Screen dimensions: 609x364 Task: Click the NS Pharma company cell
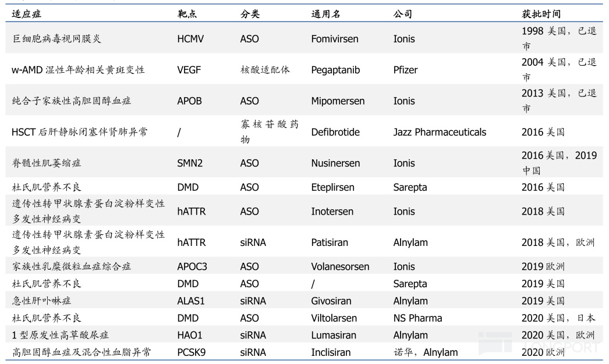click(x=417, y=318)
